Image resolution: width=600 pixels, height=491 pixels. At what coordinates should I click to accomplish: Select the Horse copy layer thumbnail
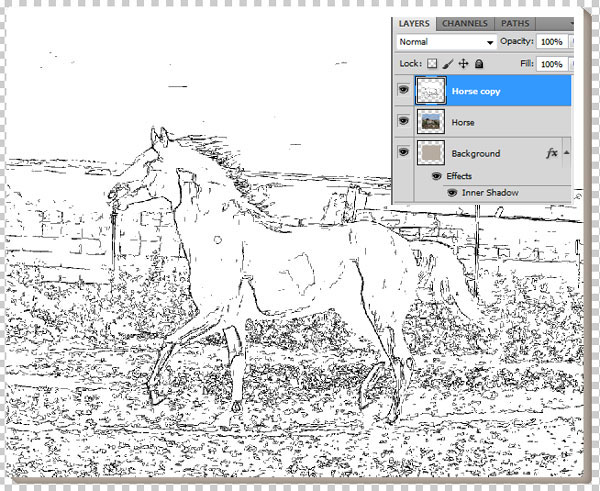pyautogui.click(x=430, y=91)
